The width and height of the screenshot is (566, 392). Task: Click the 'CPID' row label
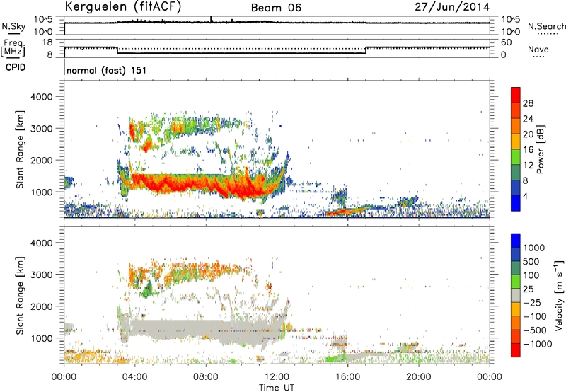16,67
